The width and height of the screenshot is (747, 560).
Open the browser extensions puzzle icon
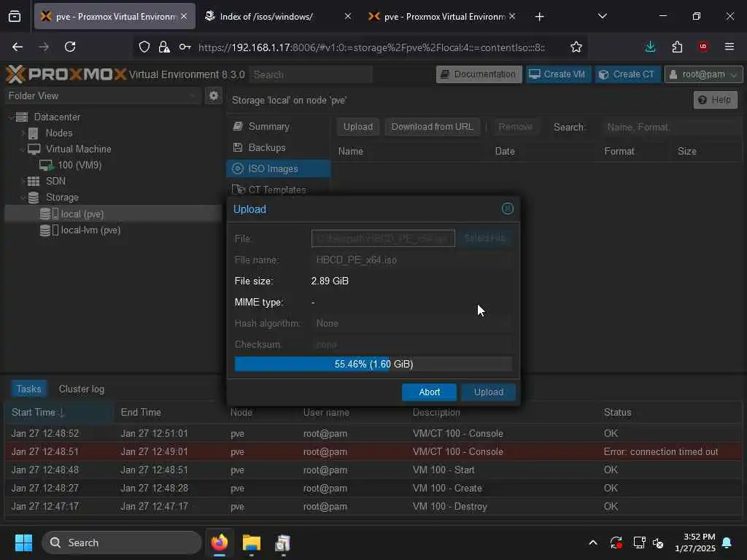tap(676, 47)
